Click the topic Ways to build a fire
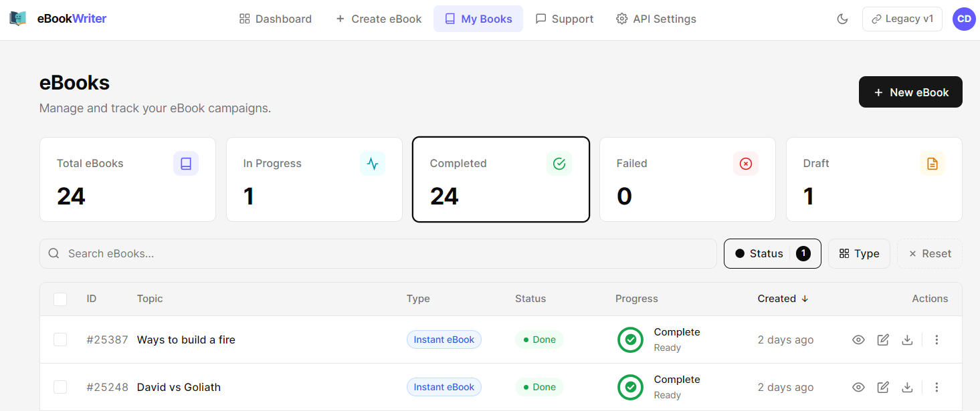This screenshot has height=411, width=980. tap(186, 339)
